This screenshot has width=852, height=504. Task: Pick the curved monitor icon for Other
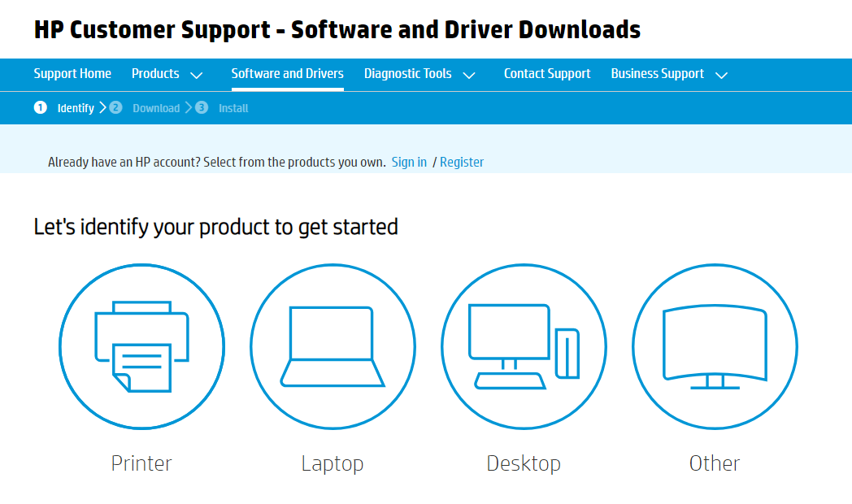[x=715, y=347]
